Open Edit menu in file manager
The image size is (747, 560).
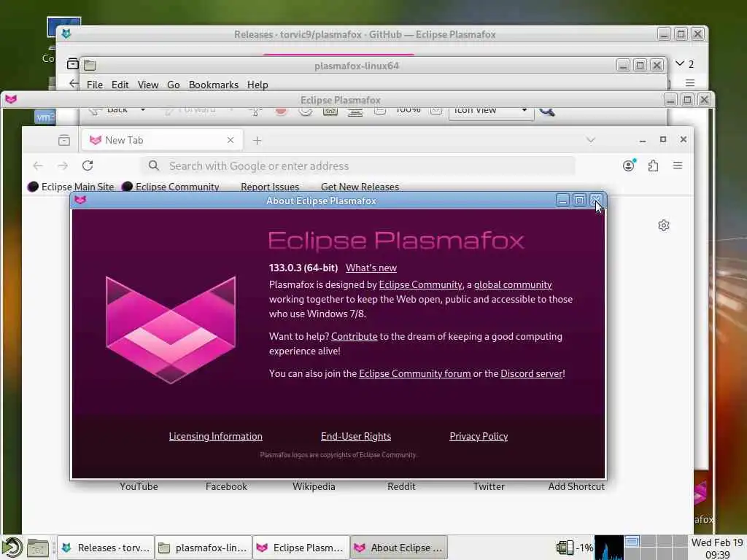point(120,85)
